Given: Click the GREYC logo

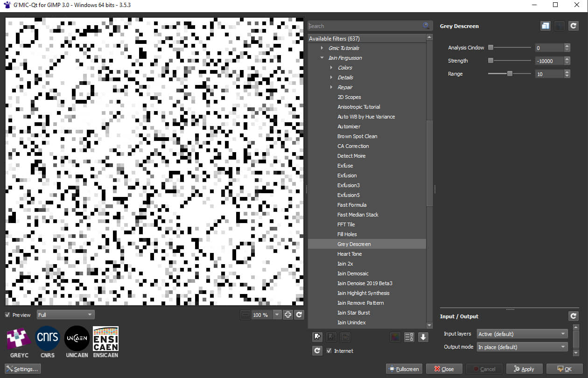Looking at the screenshot, I should coord(19,342).
